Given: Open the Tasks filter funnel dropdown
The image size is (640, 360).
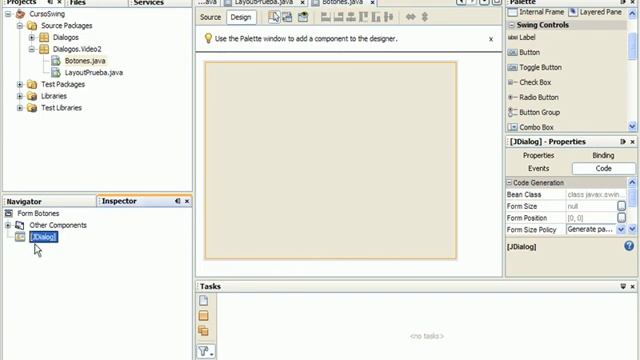Looking at the screenshot, I should [x=206, y=351].
